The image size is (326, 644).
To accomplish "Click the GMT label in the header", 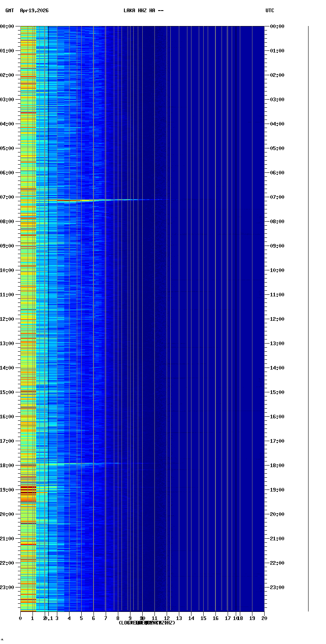I will tap(9, 11).
